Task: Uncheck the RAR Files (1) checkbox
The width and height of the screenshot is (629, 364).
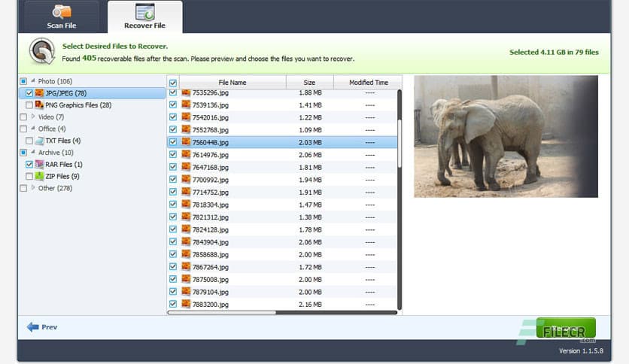Action: click(29, 165)
